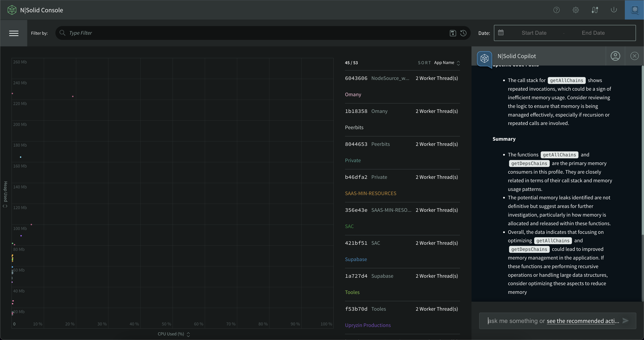Select process 1b18358 Omany row
The height and width of the screenshot is (340, 644).
click(x=402, y=111)
